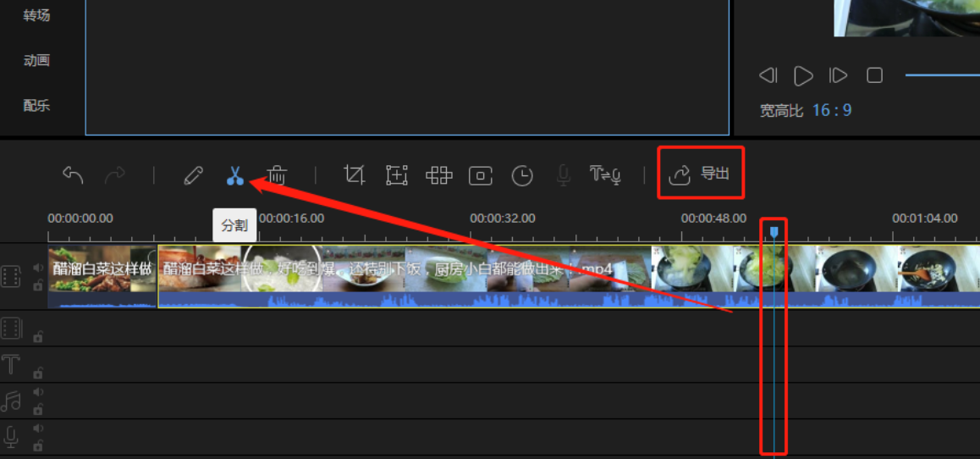Lock the main video track
The height and width of the screenshot is (459, 980).
[x=38, y=285]
